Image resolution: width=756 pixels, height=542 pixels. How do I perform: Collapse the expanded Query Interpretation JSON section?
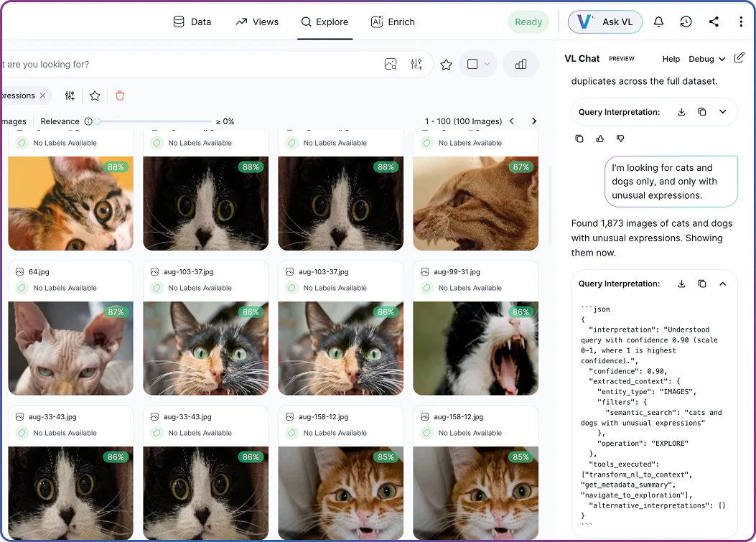click(723, 284)
